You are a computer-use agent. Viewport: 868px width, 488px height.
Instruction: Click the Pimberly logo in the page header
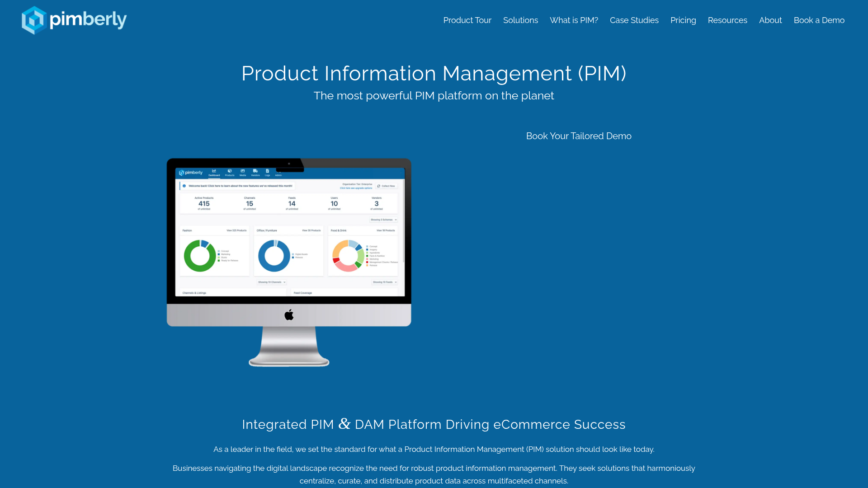click(74, 20)
